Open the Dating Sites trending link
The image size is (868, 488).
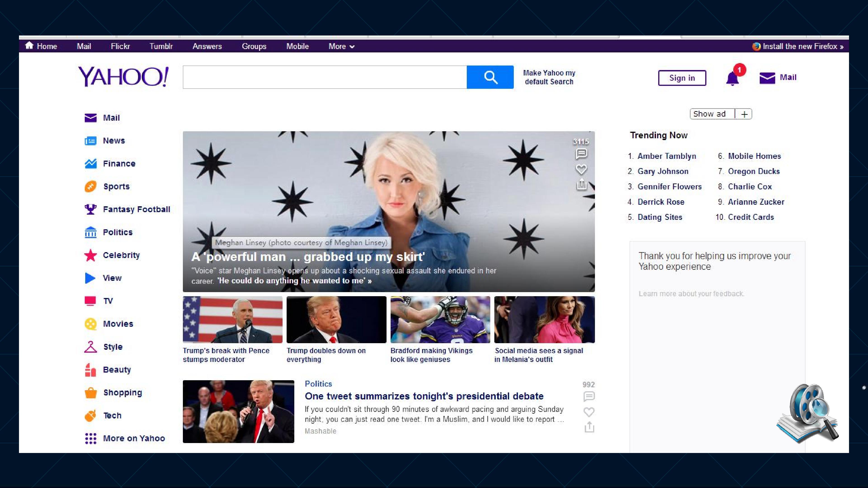[660, 217]
